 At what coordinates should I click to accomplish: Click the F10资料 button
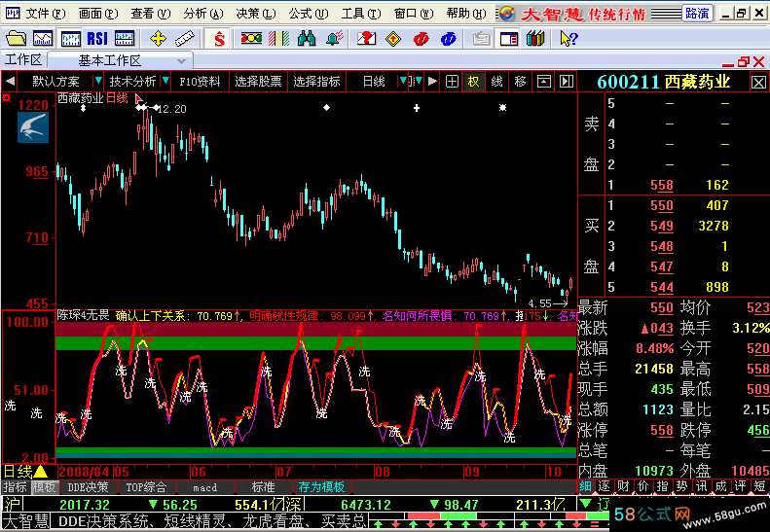point(200,82)
